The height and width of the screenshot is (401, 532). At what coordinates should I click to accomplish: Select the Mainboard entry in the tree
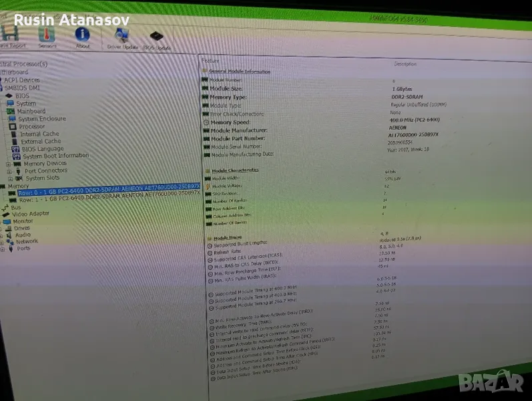(30, 111)
